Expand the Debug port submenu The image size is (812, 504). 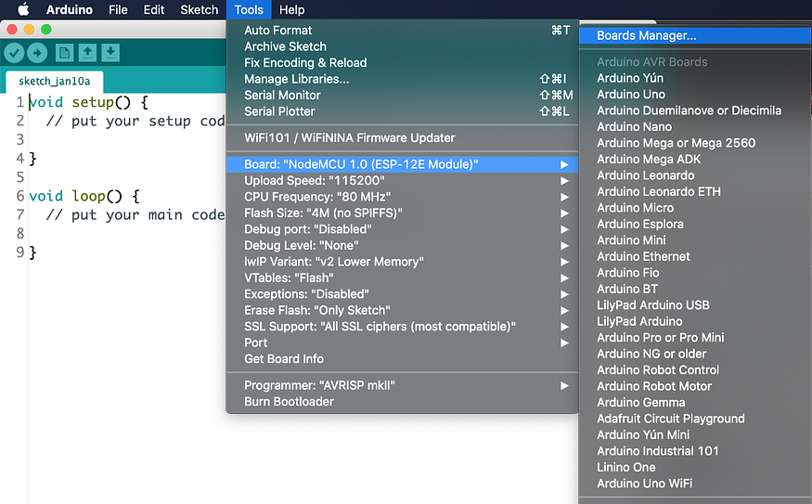coord(402,229)
